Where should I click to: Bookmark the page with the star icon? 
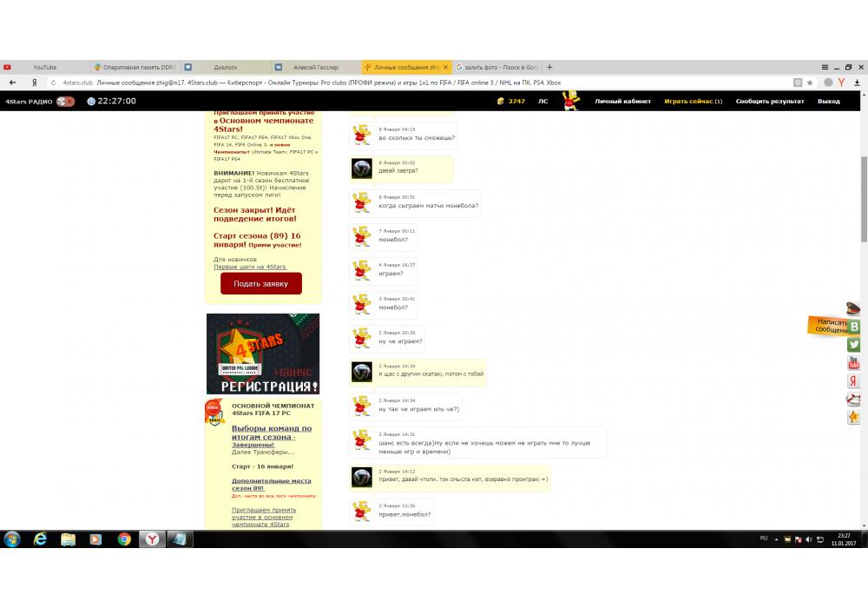click(x=810, y=83)
